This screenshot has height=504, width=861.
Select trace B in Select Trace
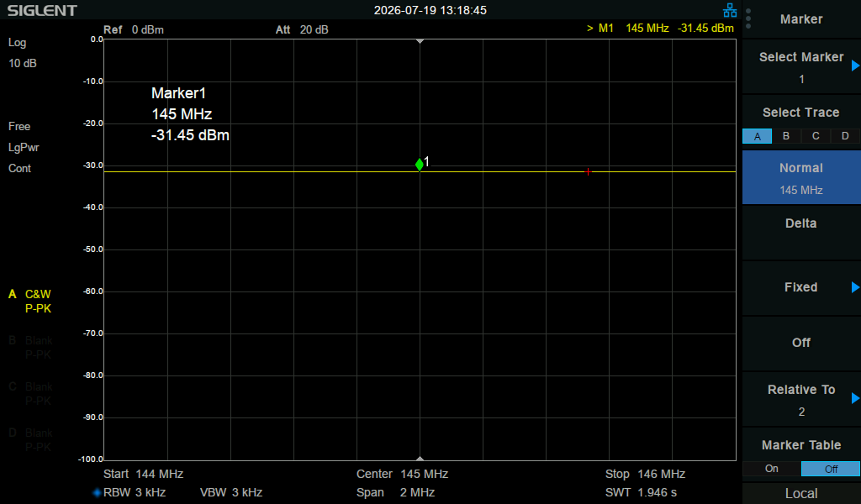pyautogui.click(x=786, y=136)
